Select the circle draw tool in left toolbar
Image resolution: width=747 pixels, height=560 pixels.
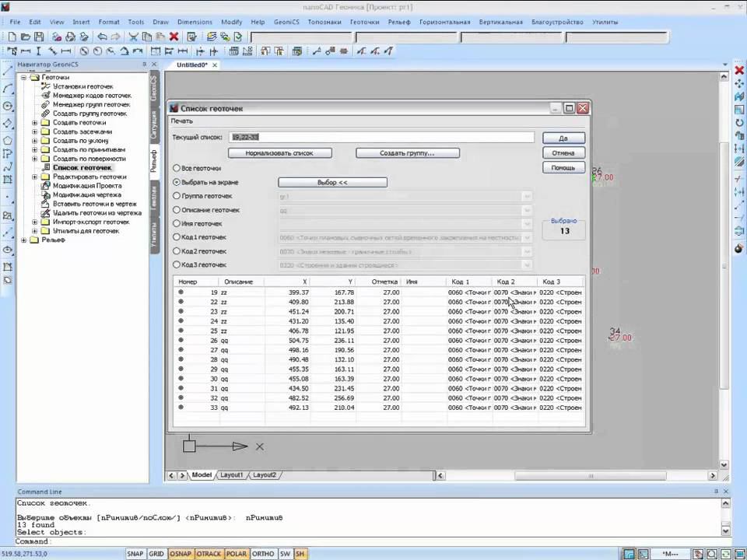pyautogui.click(x=8, y=107)
